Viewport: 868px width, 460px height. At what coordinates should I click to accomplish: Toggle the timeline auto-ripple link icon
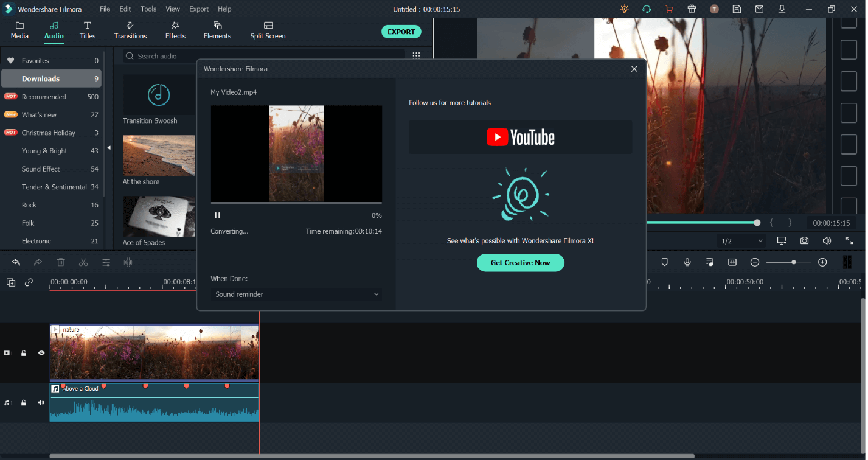pyautogui.click(x=29, y=282)
